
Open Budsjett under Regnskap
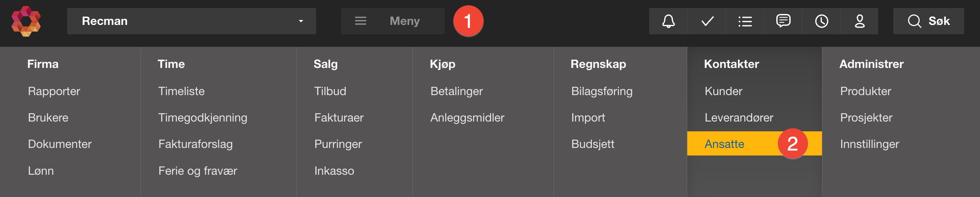[x=592, y=144]
